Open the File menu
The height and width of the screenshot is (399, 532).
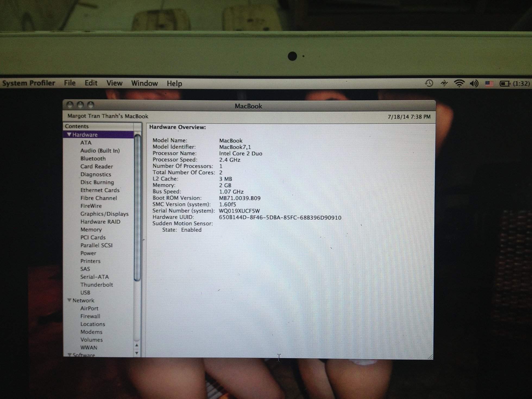[x=70, y=83]
